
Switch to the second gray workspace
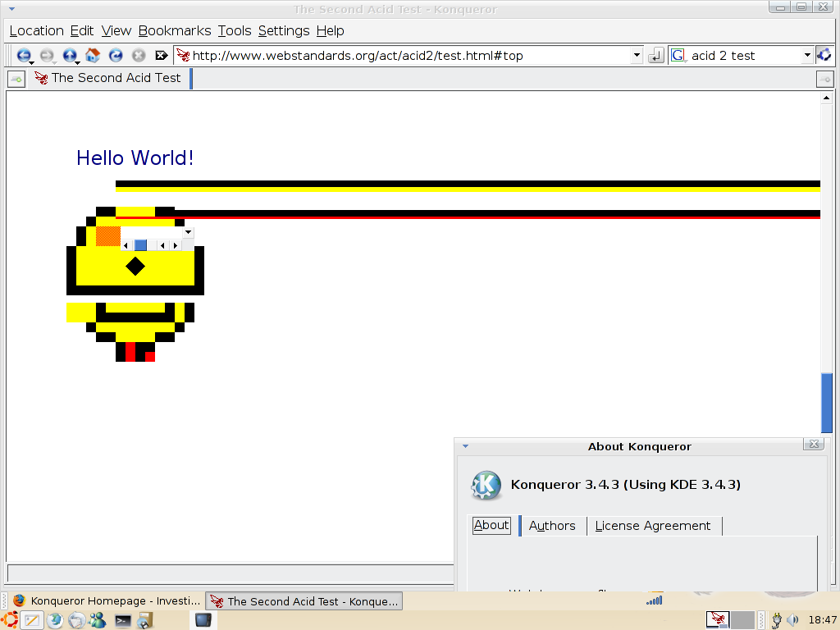tap(742, 620)
